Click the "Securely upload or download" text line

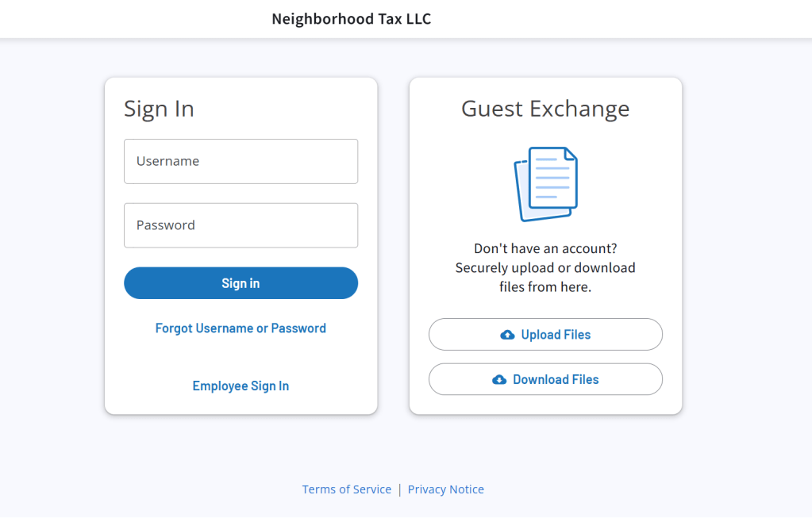point(545,268)
